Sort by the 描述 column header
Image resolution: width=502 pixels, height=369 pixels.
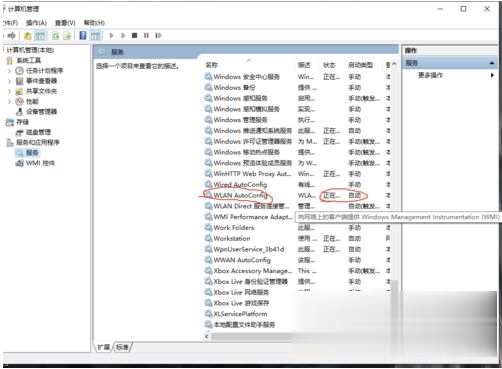pos(308,65)
